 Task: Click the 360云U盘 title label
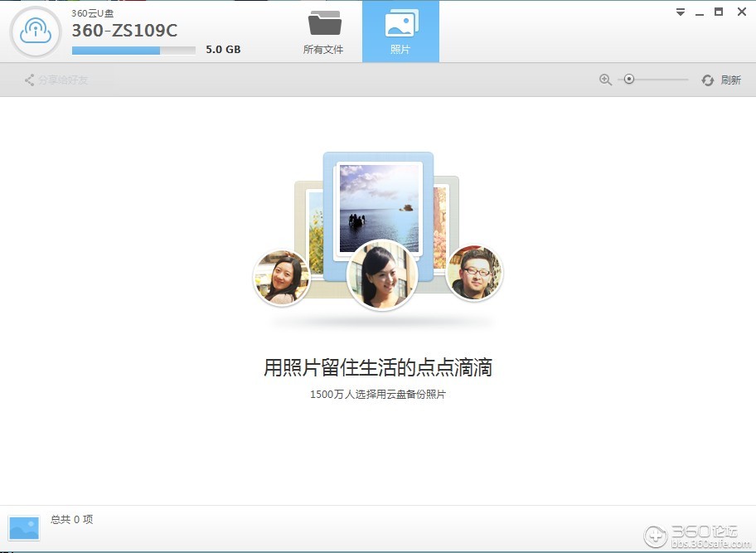[93, 13]
